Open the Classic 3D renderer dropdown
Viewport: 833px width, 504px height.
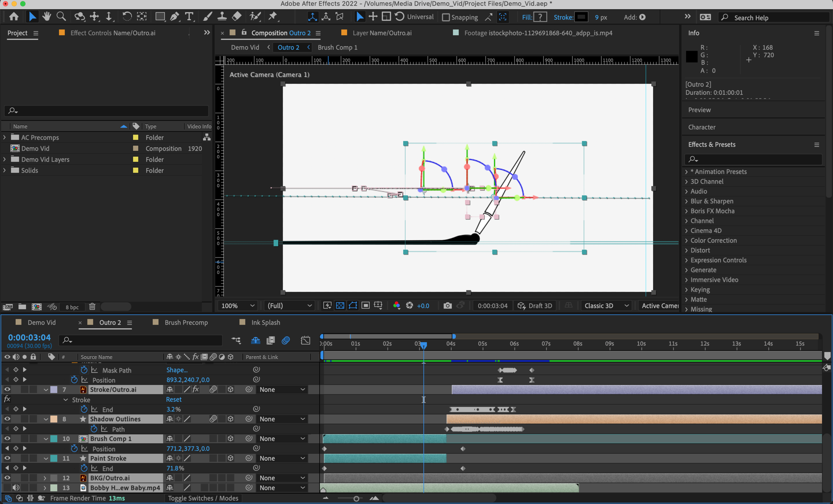click(x=606, y=306)
